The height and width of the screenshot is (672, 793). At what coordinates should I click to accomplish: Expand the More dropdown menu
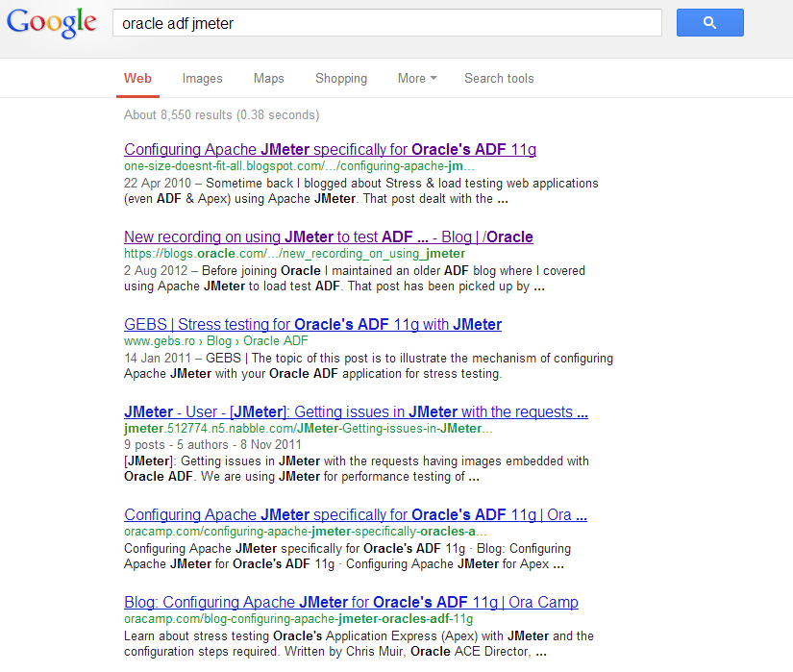pyautogui.click(x=416, y=79)
